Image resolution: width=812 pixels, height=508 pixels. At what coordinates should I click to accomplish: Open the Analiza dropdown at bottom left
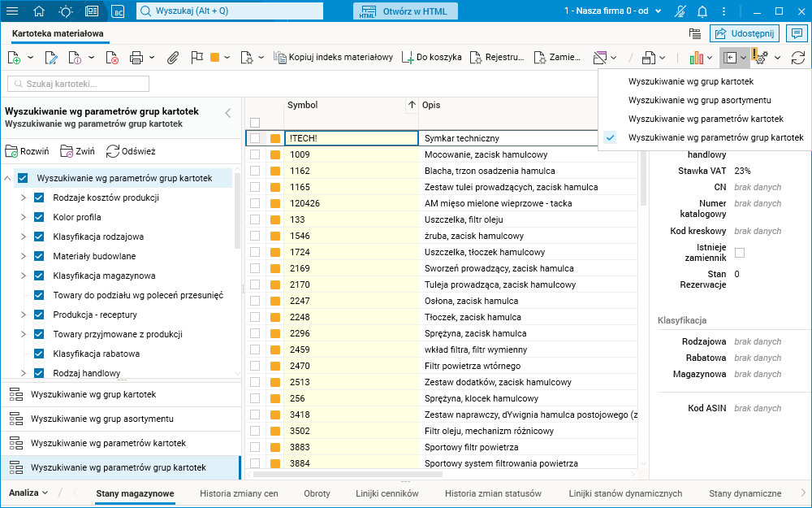[x=28, y=493]
